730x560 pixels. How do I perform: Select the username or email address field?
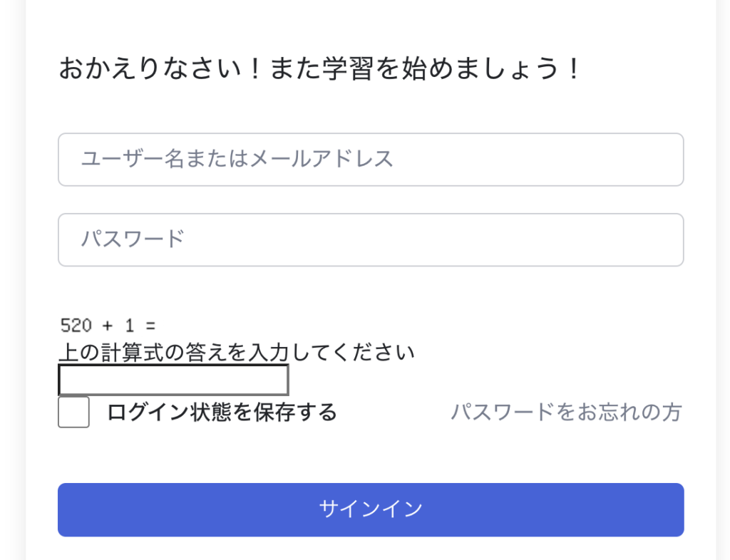pyautogui.click(x=371, y=159)
